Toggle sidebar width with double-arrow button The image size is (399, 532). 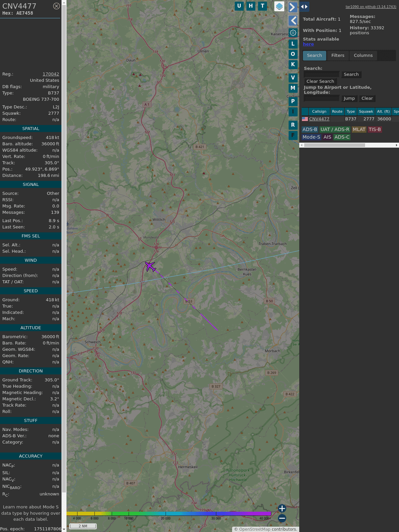(x=304, y=7)
